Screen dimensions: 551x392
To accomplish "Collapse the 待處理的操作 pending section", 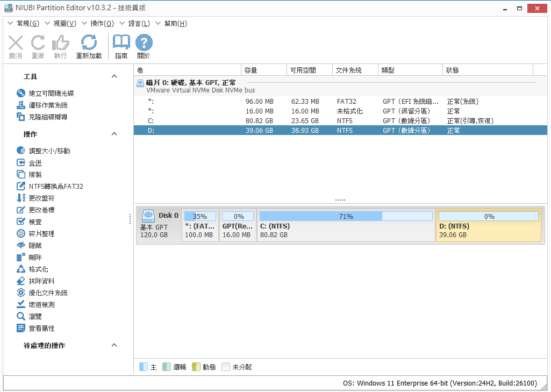I will (114, 345).
